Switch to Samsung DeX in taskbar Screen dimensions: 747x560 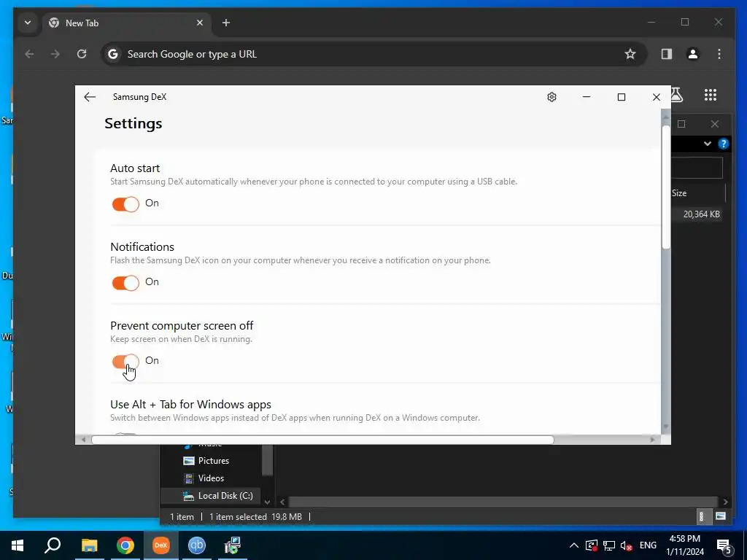click(161, 545)
